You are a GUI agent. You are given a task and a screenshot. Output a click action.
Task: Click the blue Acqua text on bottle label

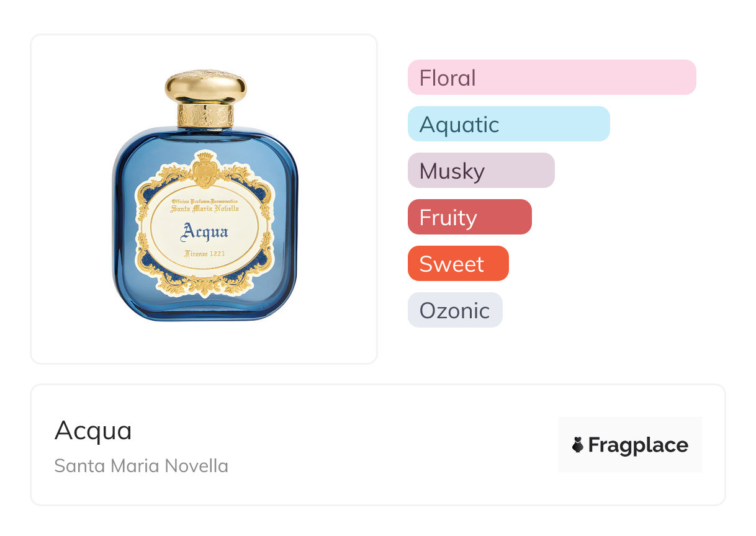pos(205,233)
